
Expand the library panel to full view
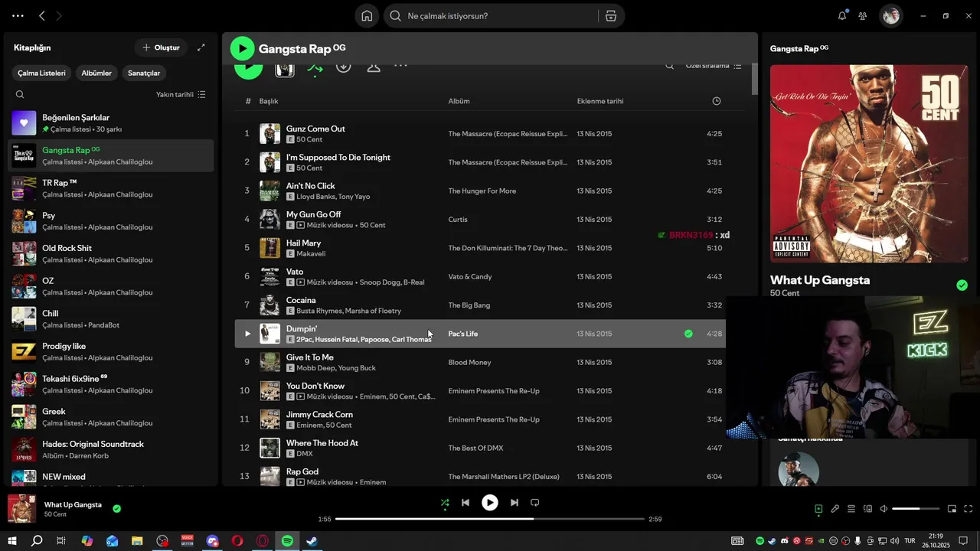point(201,47)
